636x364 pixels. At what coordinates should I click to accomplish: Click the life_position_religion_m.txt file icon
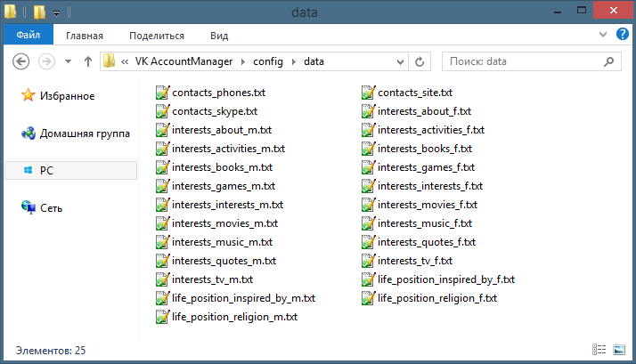[x=162, y=316]
